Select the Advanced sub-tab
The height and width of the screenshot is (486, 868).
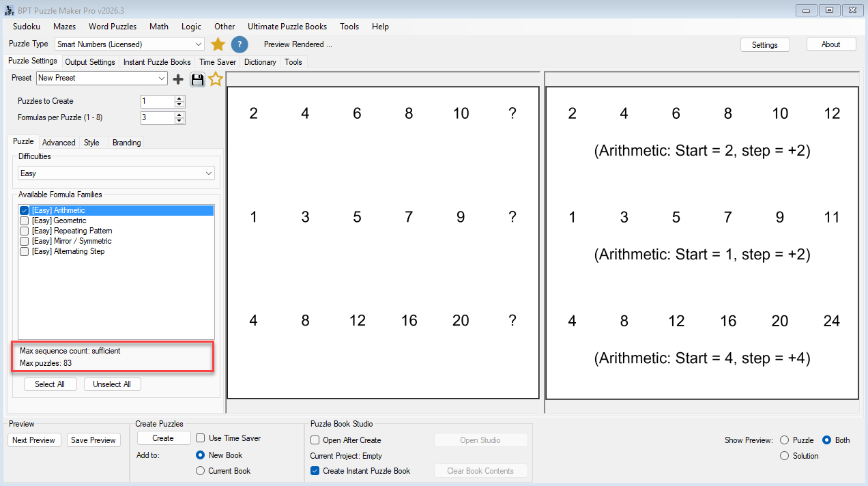point(59,143)
